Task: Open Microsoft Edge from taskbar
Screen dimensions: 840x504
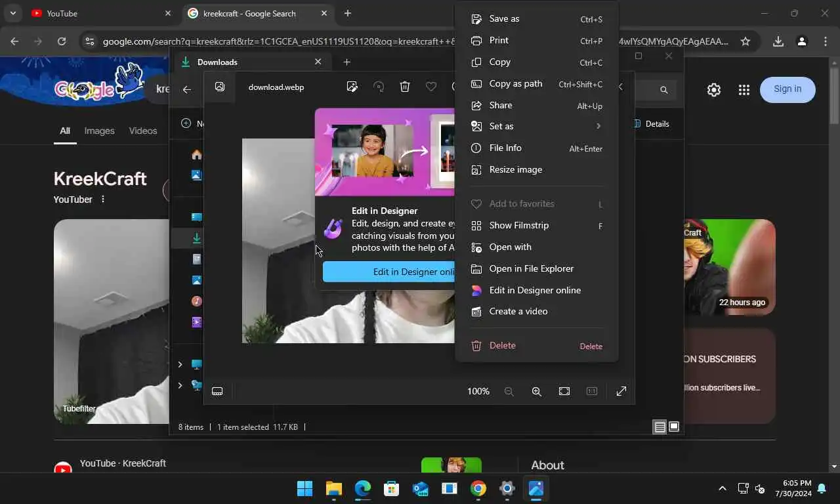Action: coord(363,488)
